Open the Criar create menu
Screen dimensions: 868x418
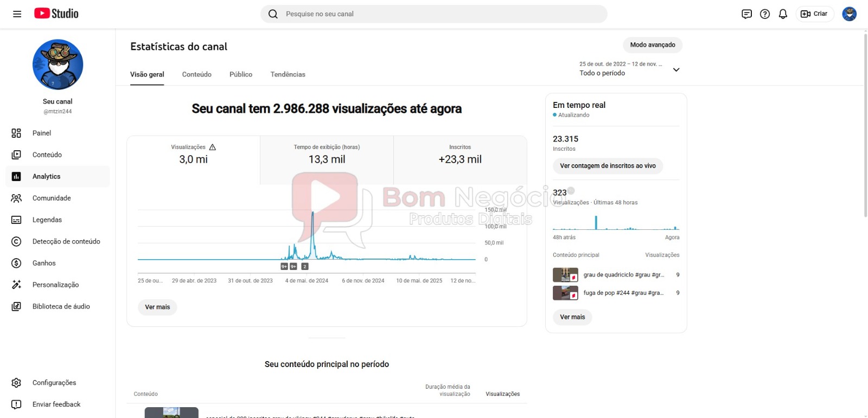pyautogui.click(x=814, y=14)
